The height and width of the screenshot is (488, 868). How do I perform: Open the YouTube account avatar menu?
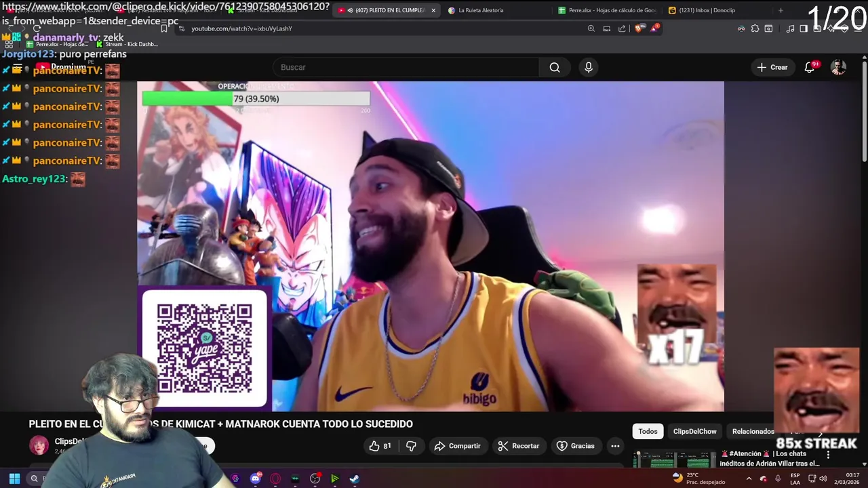(839, 67)
